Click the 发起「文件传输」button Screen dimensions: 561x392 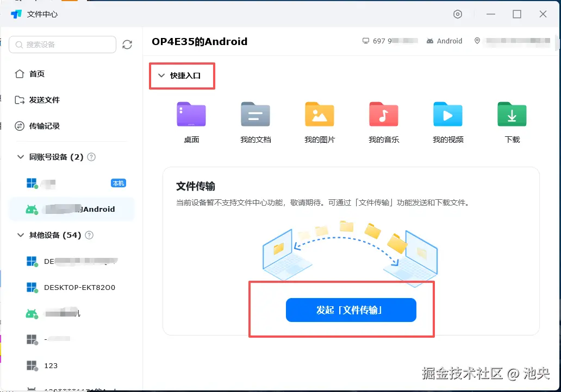tap(351, 310)
